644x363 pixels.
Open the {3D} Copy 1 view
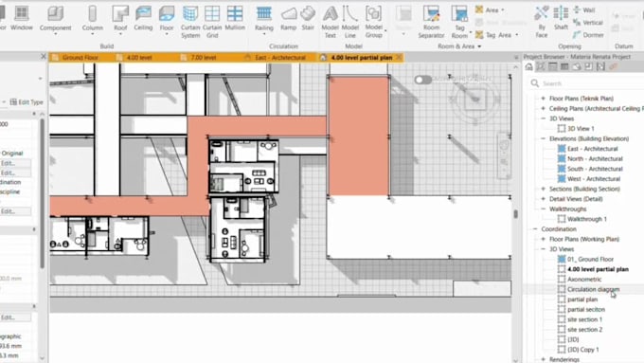(x=583, y=350)
